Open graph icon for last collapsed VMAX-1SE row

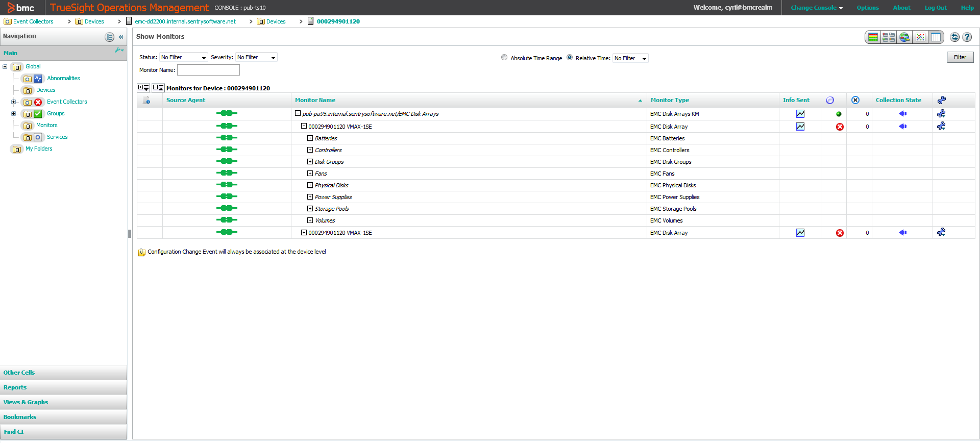click(x=800, y=233)
